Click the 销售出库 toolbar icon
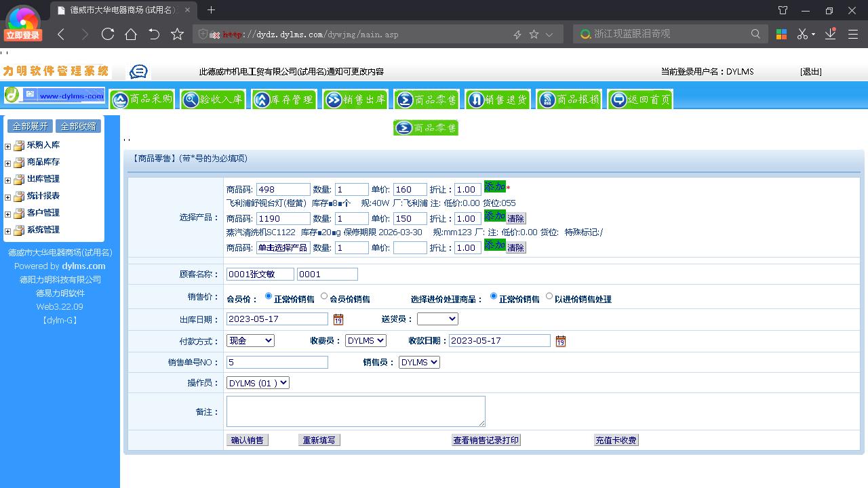This screenshot has height=488, width=868. point(355,99)
